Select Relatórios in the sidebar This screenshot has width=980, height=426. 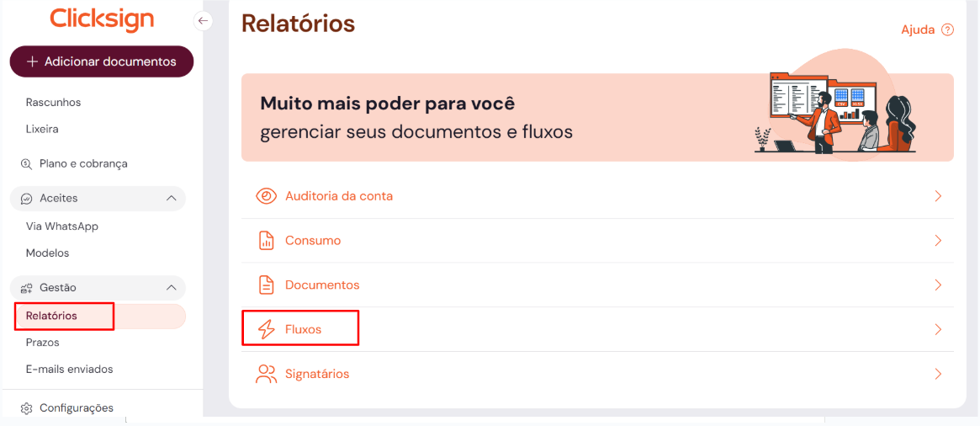tap(51, 316)
